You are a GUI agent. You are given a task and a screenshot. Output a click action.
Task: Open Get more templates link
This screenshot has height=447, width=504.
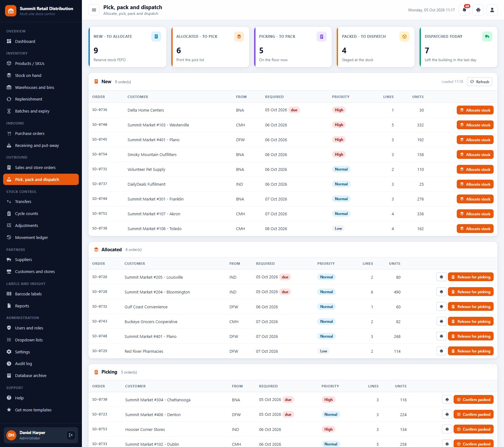coord(41,410)
